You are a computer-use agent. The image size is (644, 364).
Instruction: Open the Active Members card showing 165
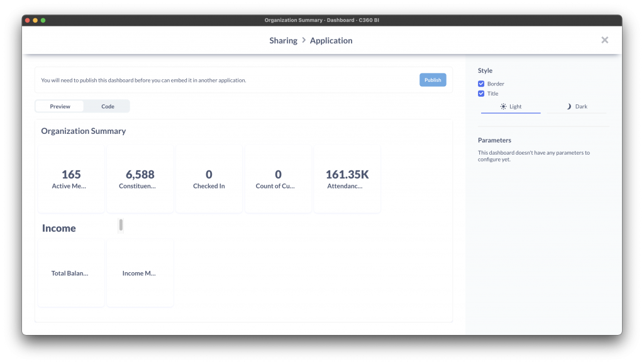pyautogui.click(x=71, y=179)
